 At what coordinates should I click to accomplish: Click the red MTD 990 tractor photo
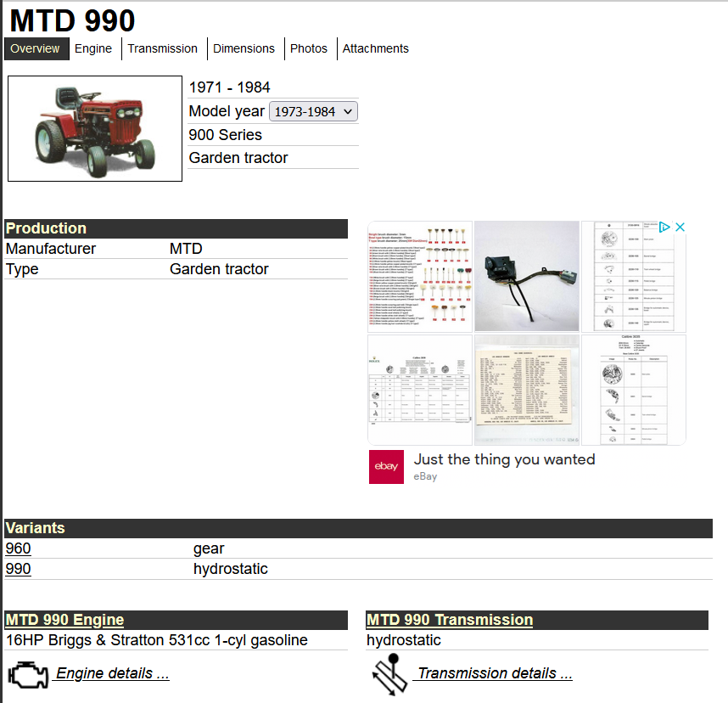[x=95, y=129]
